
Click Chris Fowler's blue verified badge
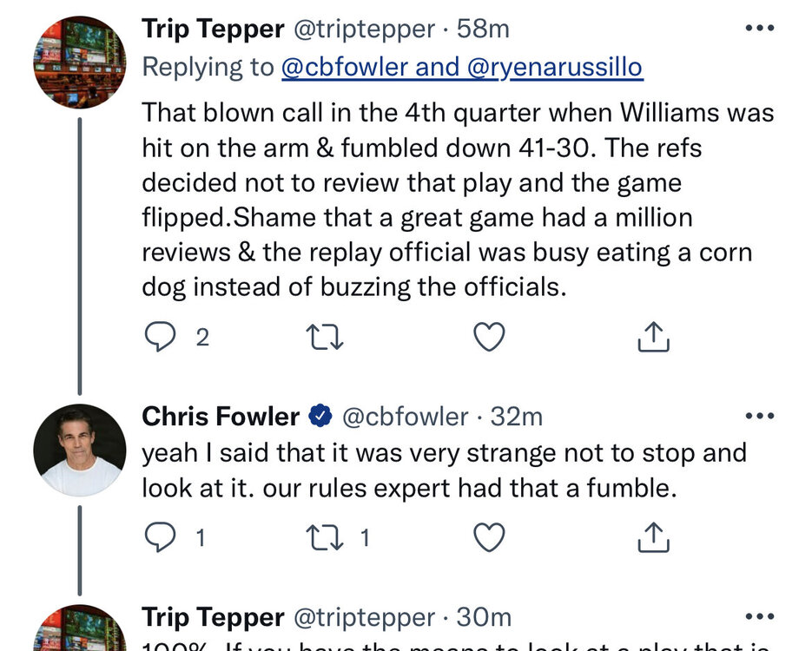point(321,417)
